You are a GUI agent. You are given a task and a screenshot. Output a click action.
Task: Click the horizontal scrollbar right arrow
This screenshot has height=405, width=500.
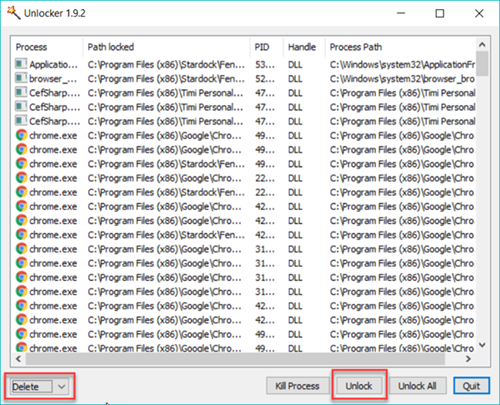[x=468, y=359]
